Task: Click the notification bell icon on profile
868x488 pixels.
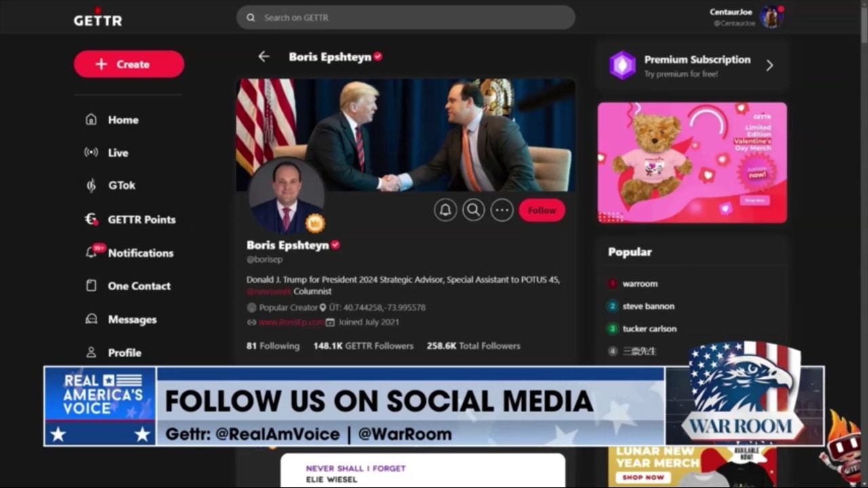Action: tap(446, 210)
